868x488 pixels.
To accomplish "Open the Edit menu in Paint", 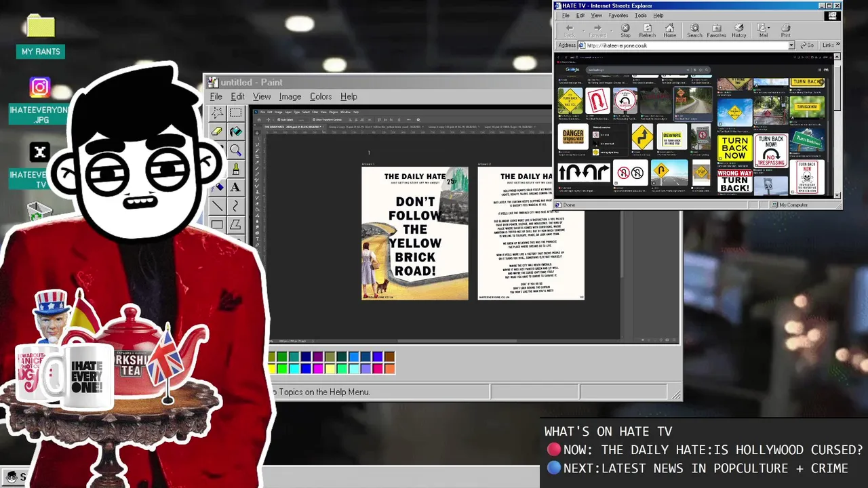I will tap(237, 96).
